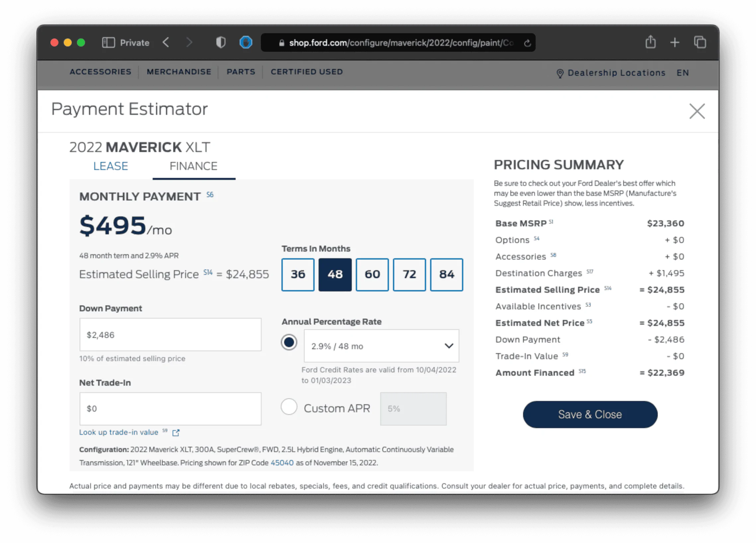This screenshot has height=543, width=756.
Task: Open the privacy shield icon
Action: [221, 42]
